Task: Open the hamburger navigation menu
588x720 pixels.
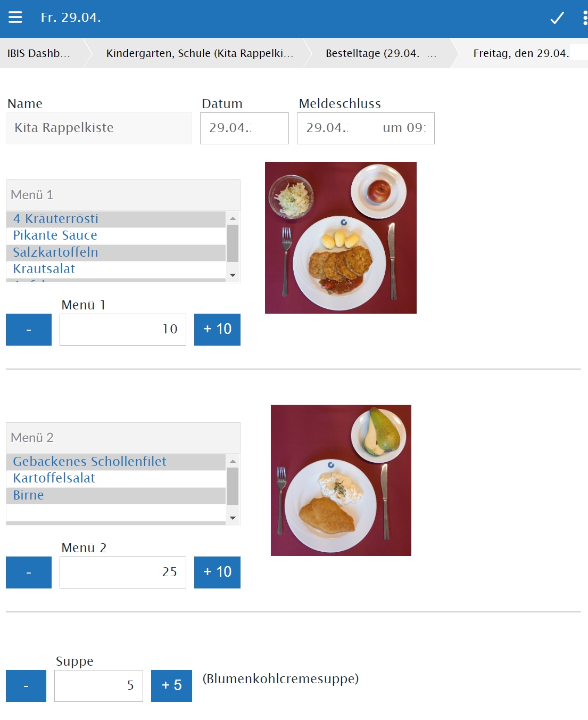Action: click(x=15, y=18)
